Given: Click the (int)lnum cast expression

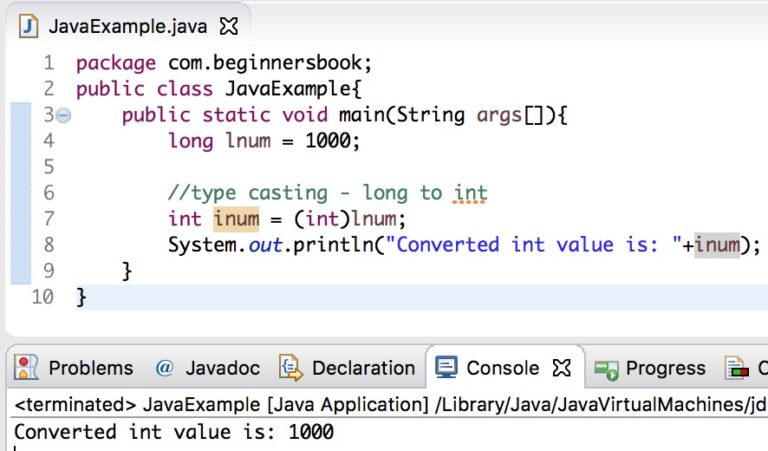Looking at the screenshot, I should point(345,218).
